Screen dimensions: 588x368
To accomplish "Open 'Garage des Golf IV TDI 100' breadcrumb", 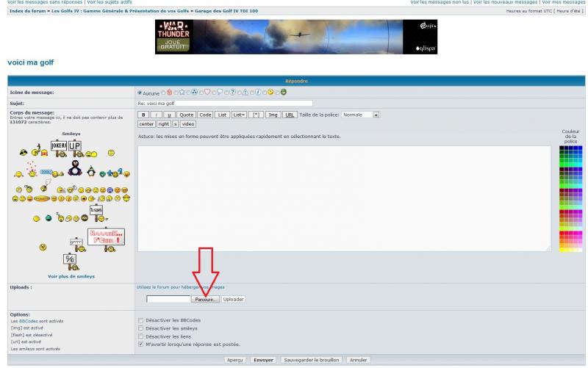I will coord(226,11).
